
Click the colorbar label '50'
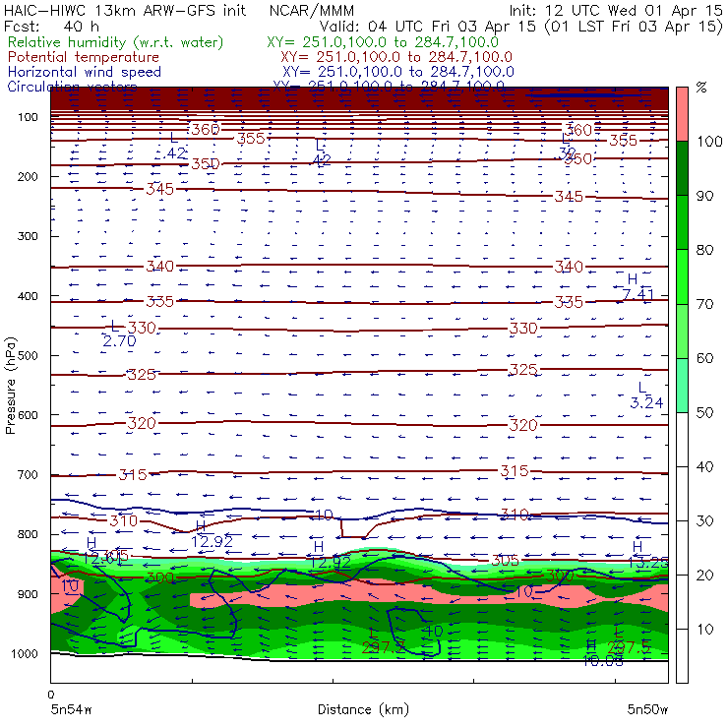[704, 413]
